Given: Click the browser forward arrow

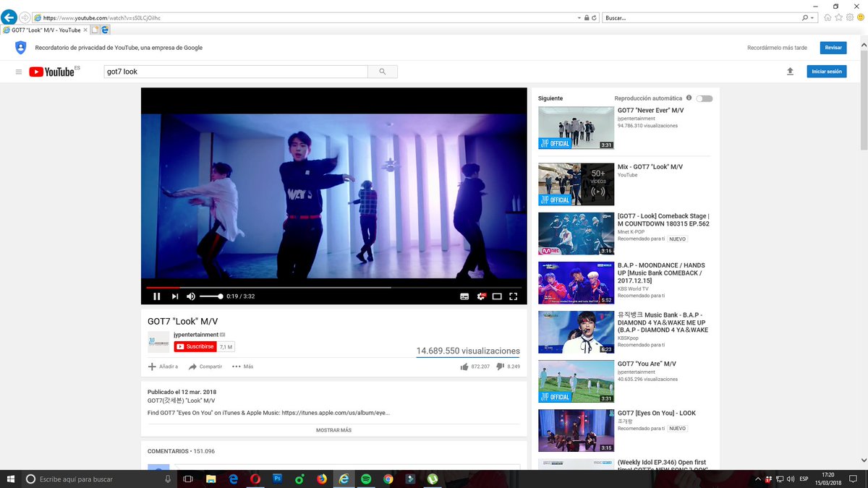Looking at the screenshot, I should tap(25, 17).
